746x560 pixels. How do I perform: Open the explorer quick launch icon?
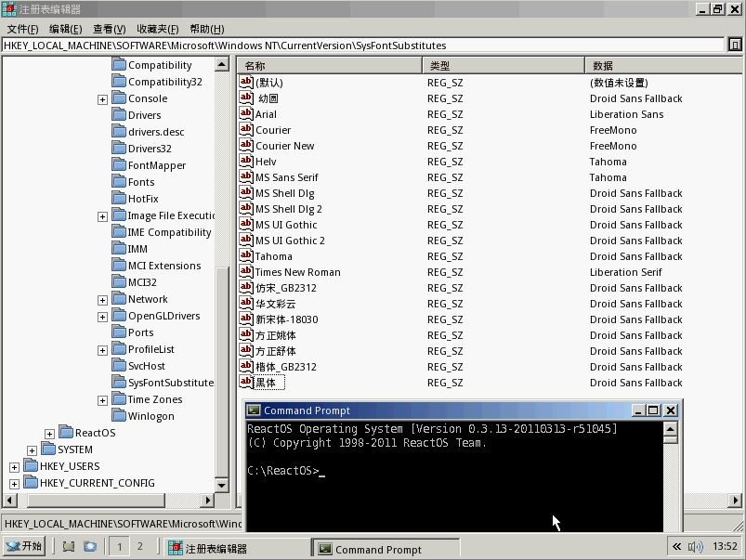[x=90, y=547]
